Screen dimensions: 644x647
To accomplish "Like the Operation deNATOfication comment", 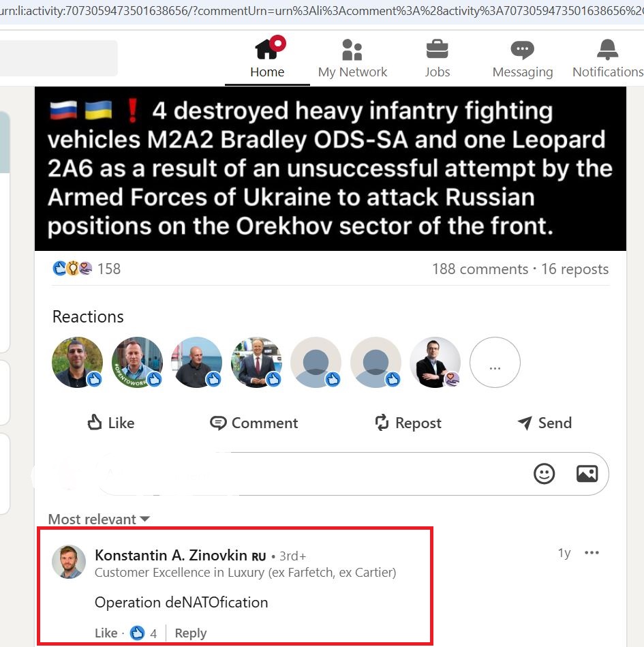I will (x=106, y=633).
